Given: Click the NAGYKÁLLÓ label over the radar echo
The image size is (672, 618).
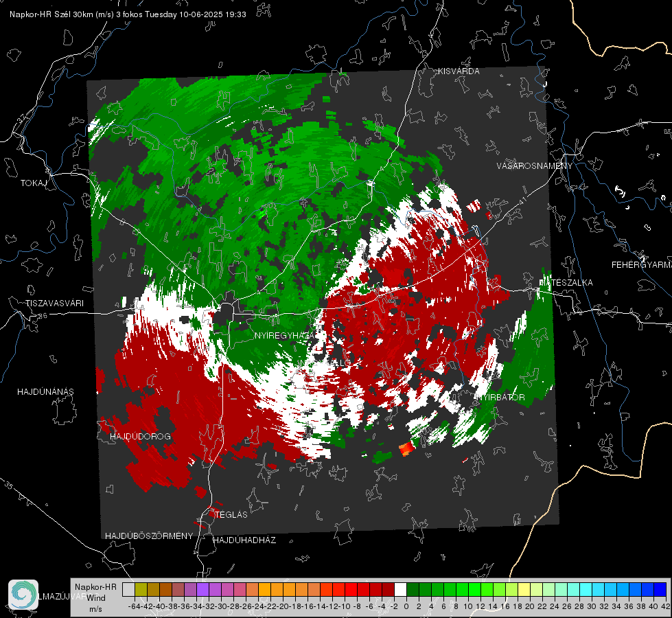Looking at the screenshot, I should [x=325, y=363].
